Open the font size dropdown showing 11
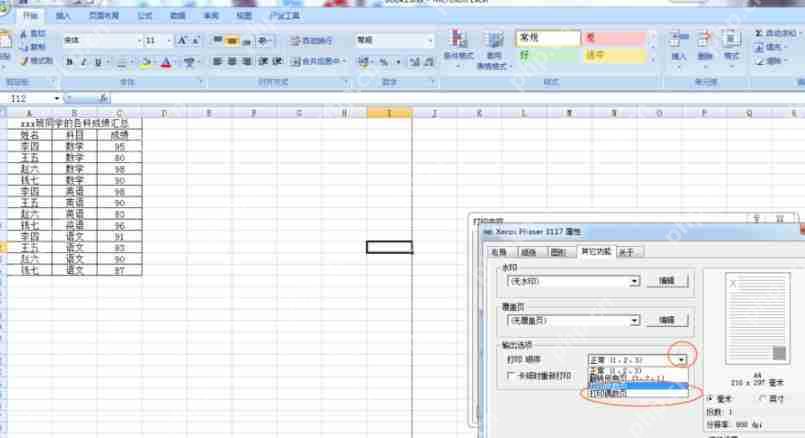The width and height of the screenshot is (805, 438). (169, 40)
